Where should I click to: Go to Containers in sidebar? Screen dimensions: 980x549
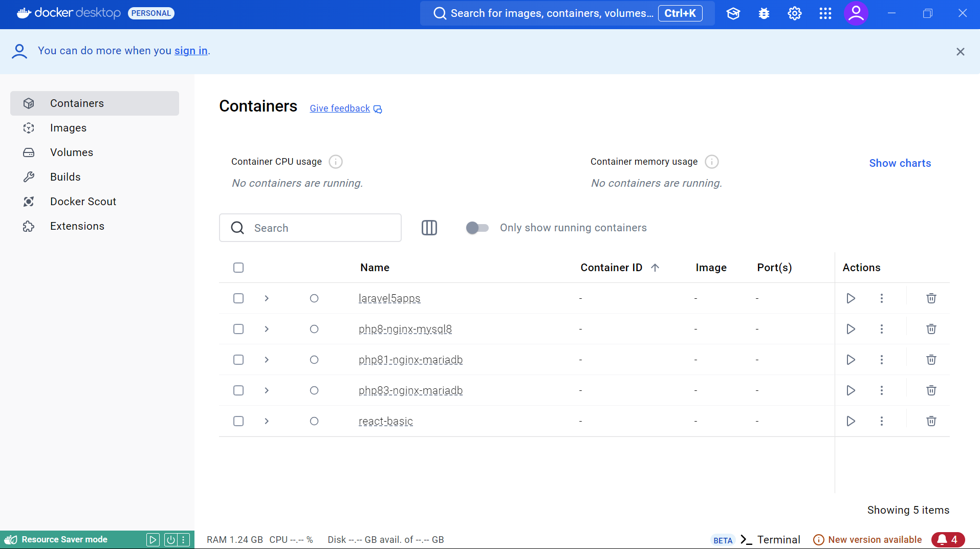click(x=95, y=103)
